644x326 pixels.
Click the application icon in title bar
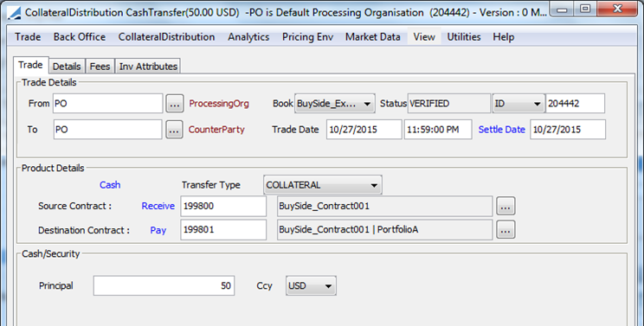[15, 13]
